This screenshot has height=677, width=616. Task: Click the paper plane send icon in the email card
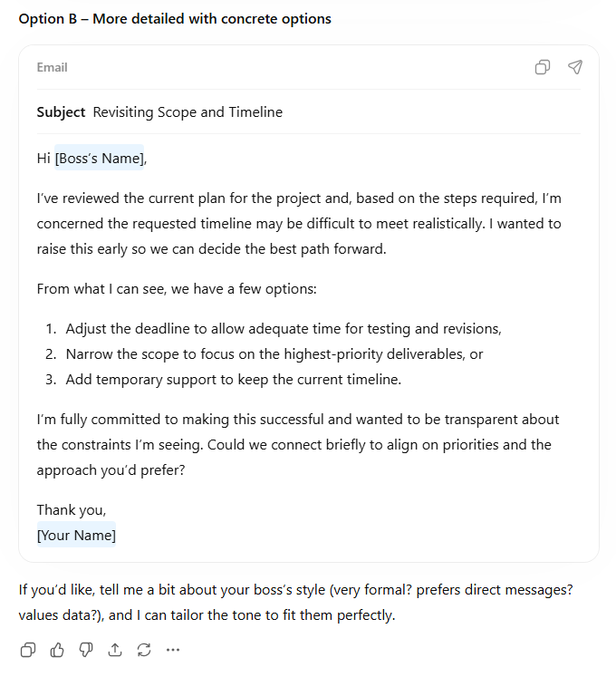tap(575, 67)
